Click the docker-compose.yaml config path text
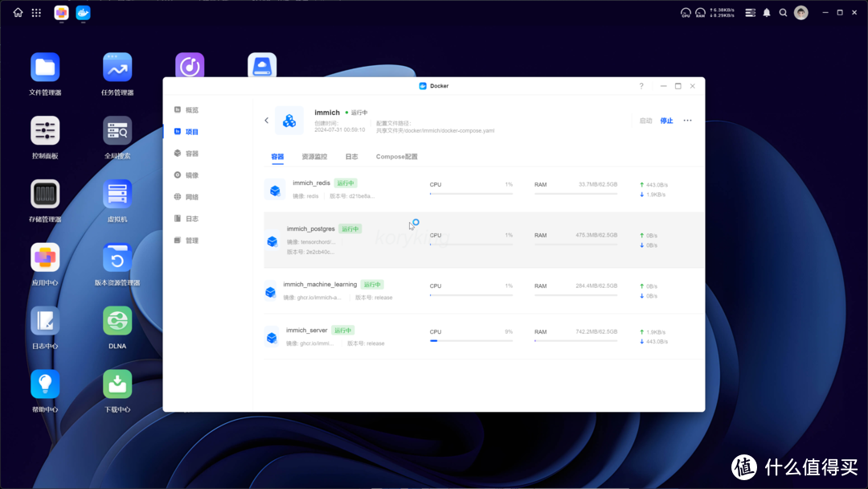This screenshot has height=489, width=868. tap(435, 131)
